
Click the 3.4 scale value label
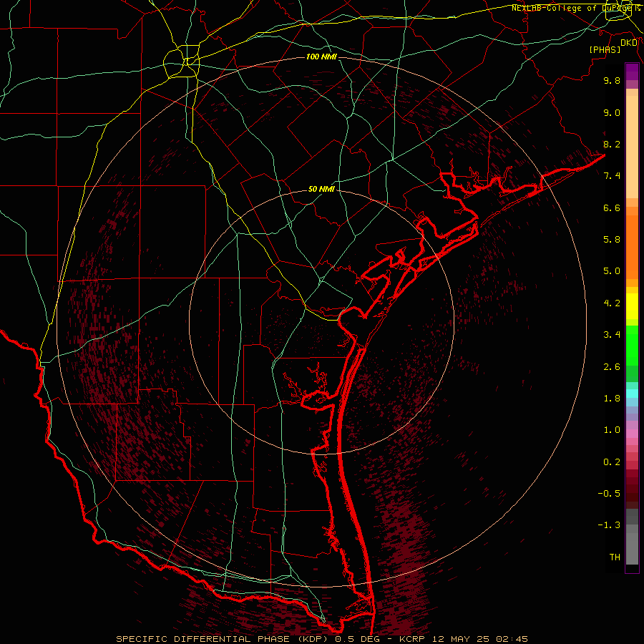point(612,335)
